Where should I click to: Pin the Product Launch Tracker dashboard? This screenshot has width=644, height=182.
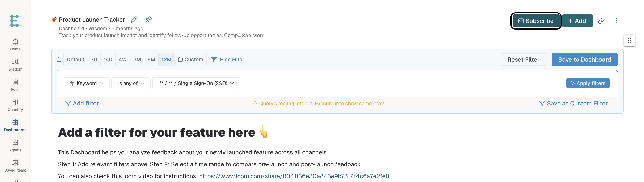[149, 20]
